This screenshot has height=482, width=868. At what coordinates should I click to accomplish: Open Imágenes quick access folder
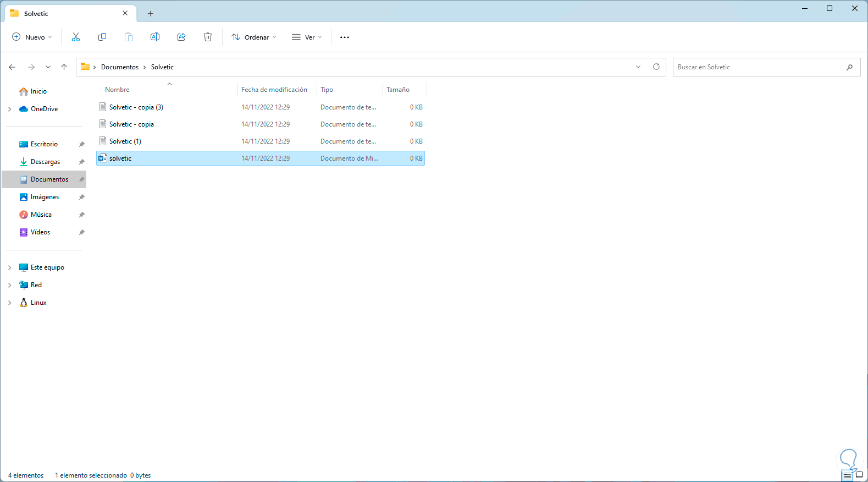45,197
